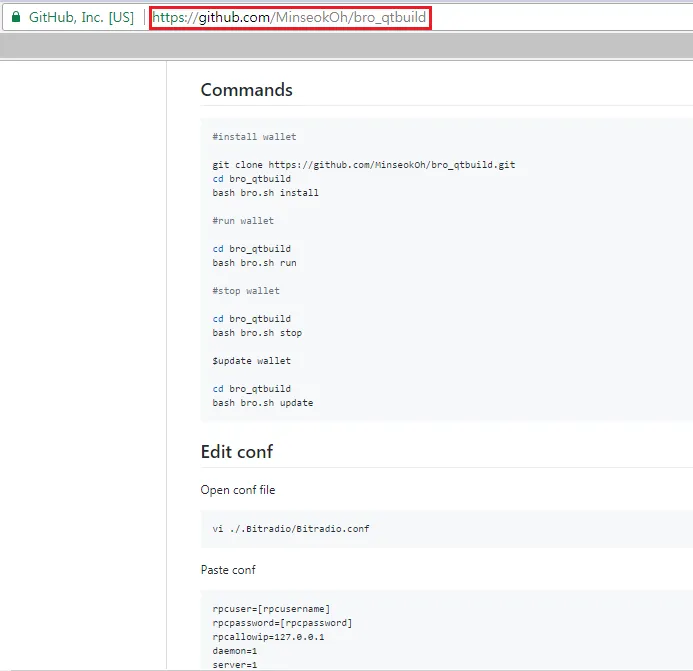Click the 'bash bro.sh update' line

tap(263, 403)
